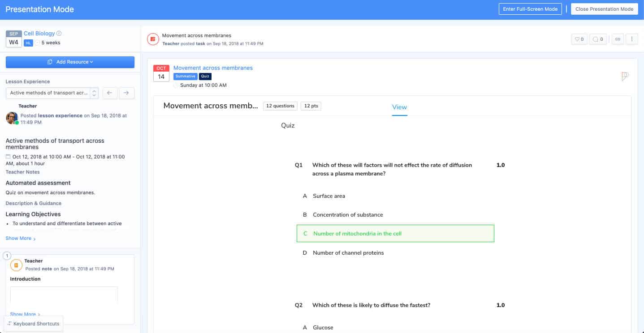Open Keyboard Shortcuts panel

click(34, 324)
